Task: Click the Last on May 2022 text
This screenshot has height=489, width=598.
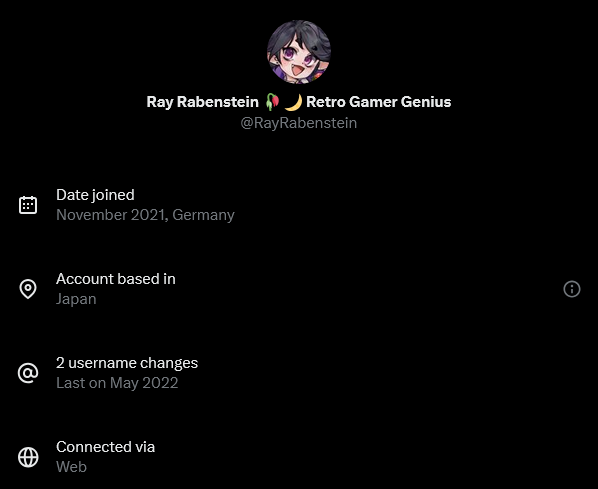Action: click(117, 383)
